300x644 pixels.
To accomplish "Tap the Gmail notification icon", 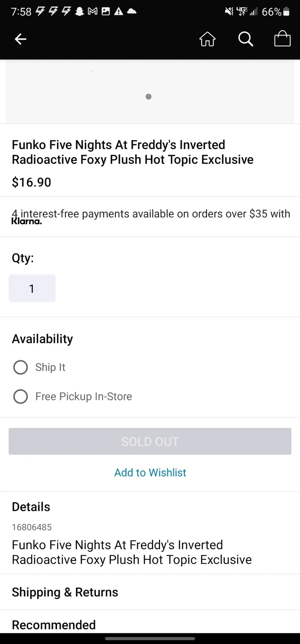I will click(x=92, y=12).
